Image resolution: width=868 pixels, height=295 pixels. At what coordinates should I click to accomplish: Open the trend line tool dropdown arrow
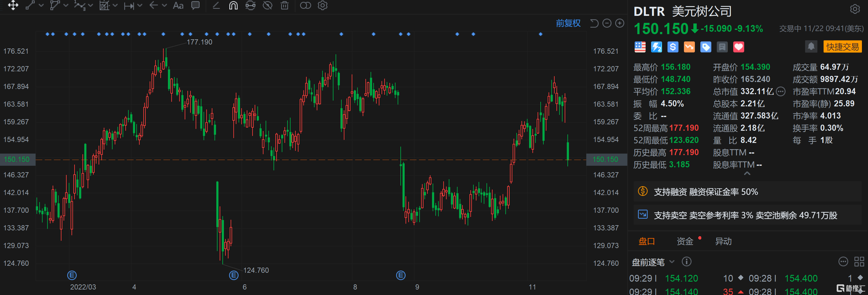pyautogui.click(x=41, y=5)
